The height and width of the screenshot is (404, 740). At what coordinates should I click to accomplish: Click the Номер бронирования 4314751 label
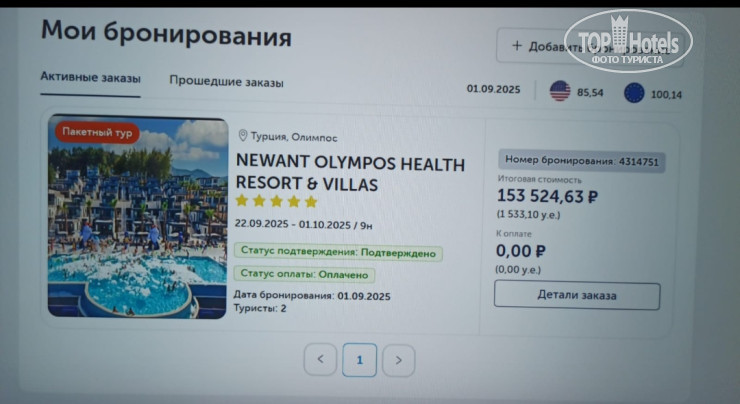tap(582, 161)
